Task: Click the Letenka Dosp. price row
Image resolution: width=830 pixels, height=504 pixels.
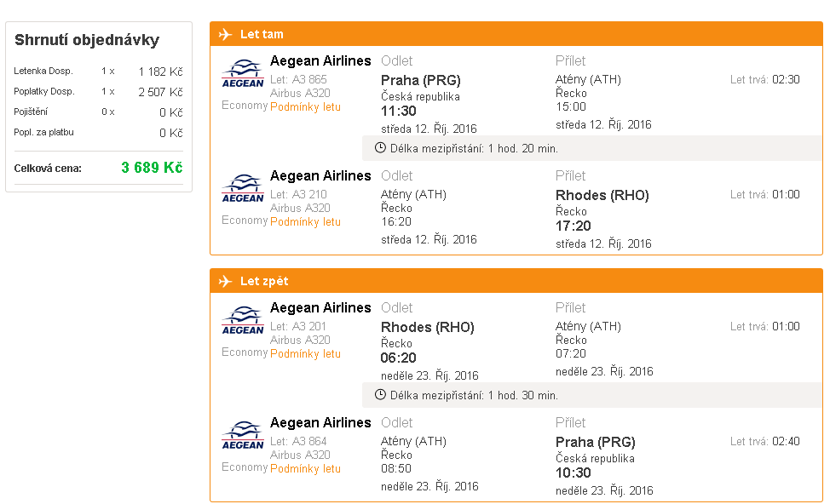Action: click(99, 71)
